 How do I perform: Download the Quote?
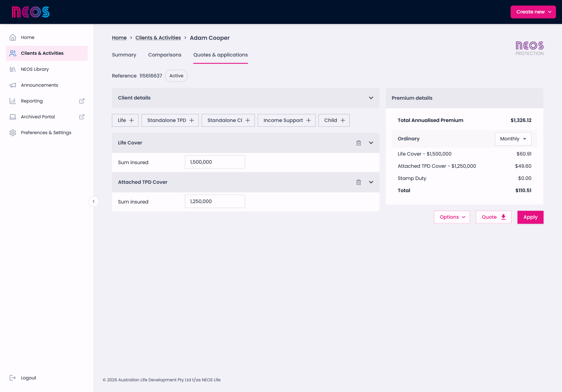click(x=494, y=217)
